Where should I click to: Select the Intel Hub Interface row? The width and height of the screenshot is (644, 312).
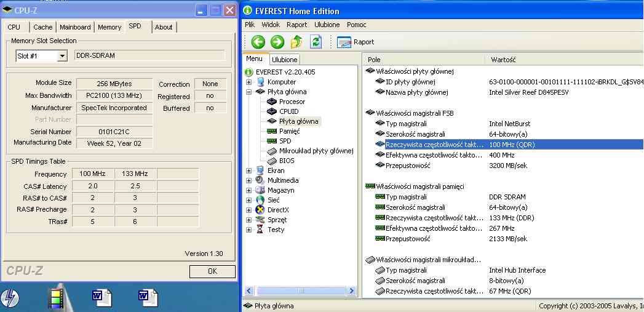(504, 270)
